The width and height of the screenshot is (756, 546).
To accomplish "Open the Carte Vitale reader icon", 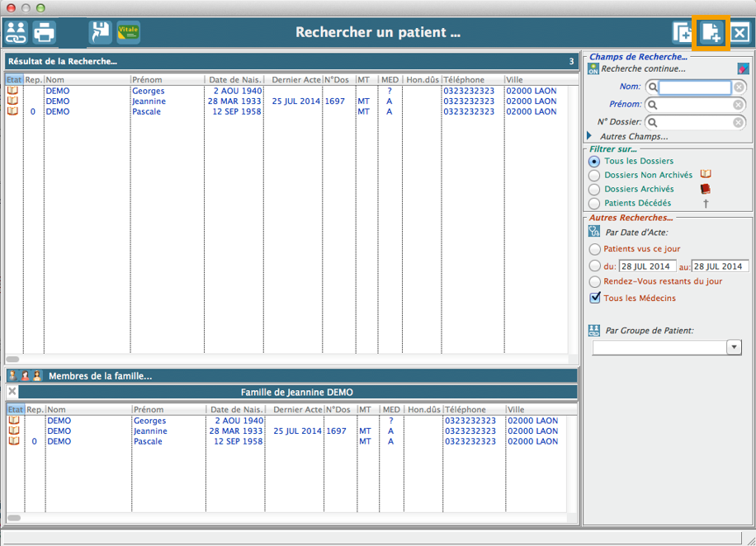I will [x=128, y=33].
